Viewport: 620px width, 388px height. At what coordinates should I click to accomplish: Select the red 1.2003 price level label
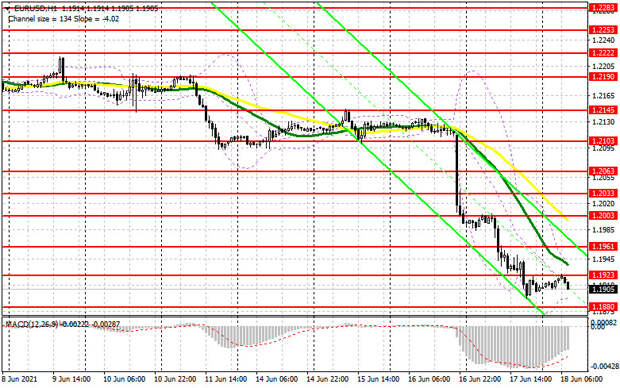[x=603, y=216]
